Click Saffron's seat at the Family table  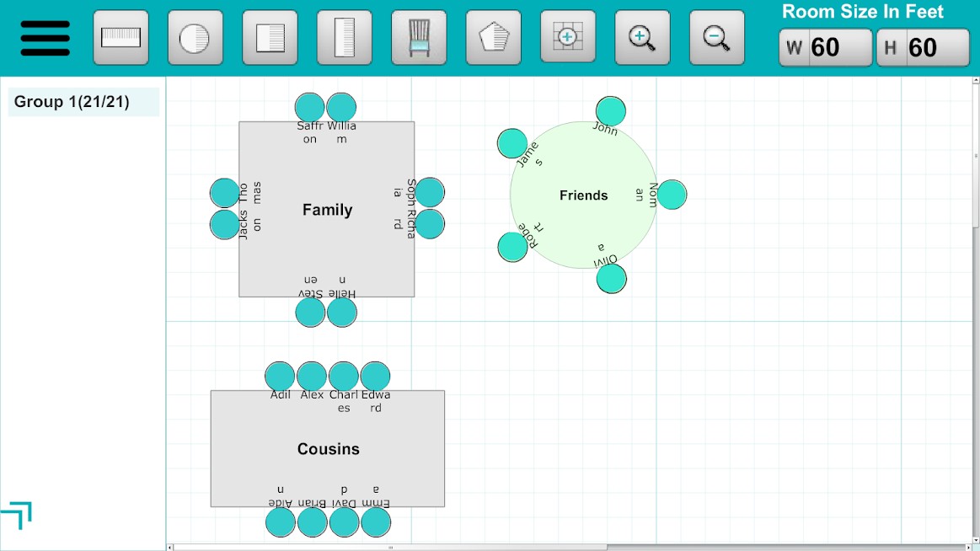[310, 108]
